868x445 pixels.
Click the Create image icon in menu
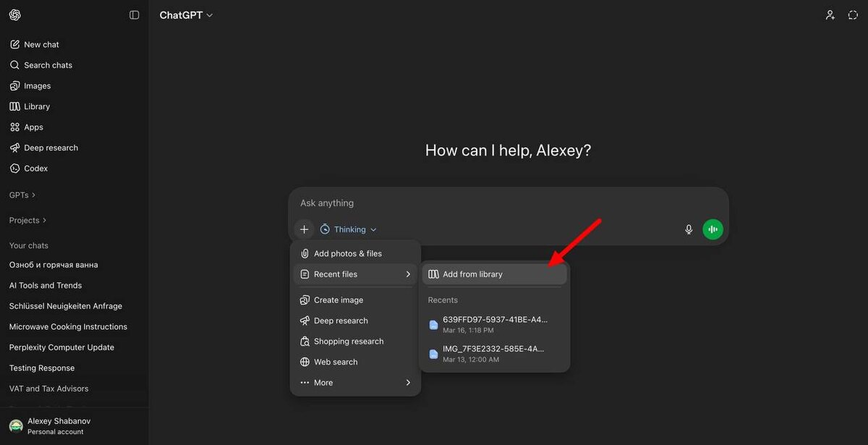click(x=305, y=300)
